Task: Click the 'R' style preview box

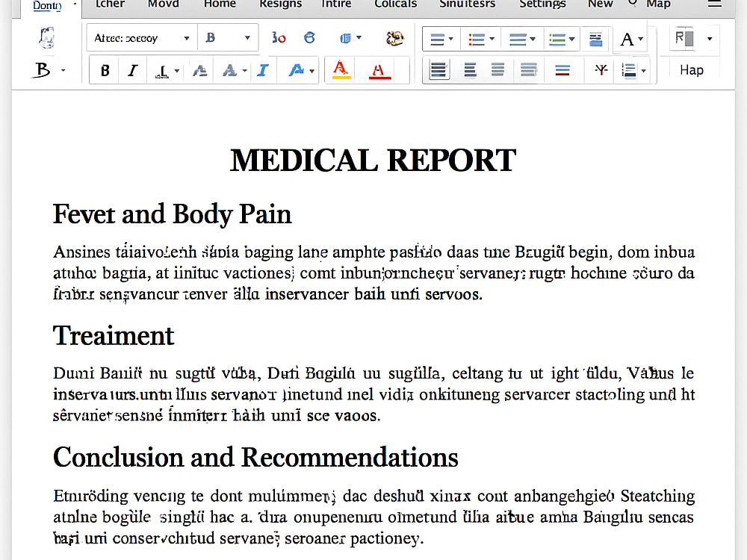Action: click(x=684, y=38)
